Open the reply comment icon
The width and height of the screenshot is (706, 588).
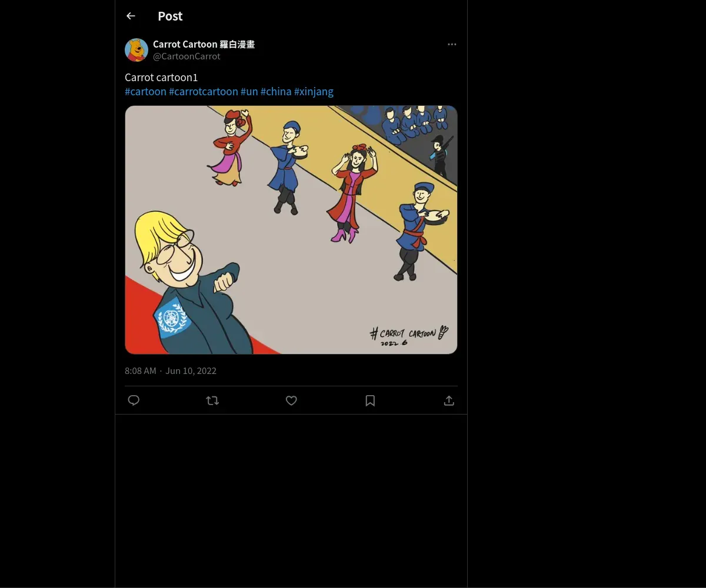point(134,400)
